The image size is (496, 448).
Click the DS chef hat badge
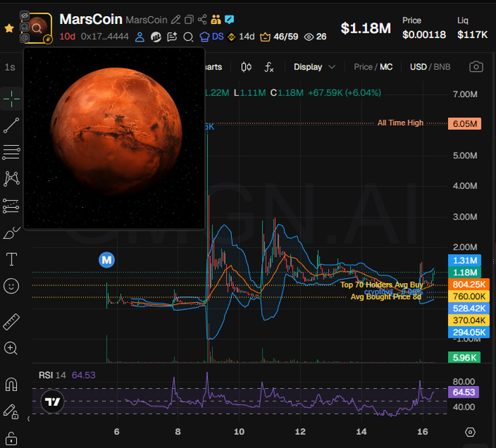pos(212,36)
